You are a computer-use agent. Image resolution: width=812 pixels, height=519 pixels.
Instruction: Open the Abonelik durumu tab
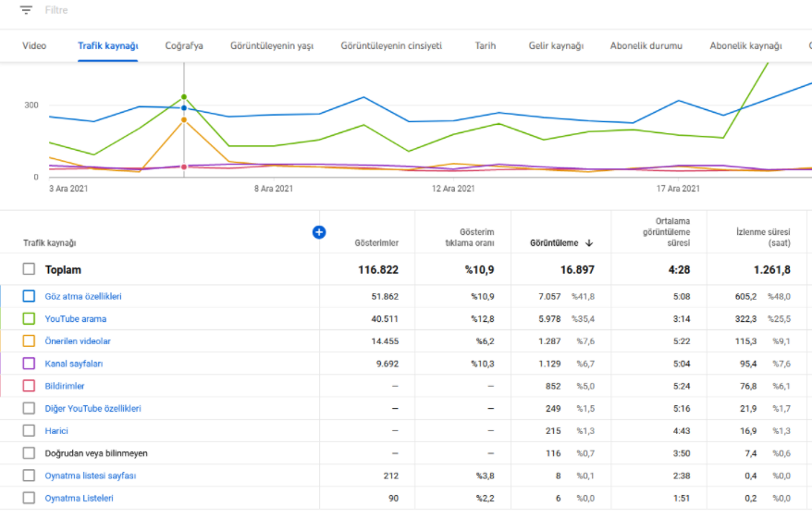click(x=646, y=45)
